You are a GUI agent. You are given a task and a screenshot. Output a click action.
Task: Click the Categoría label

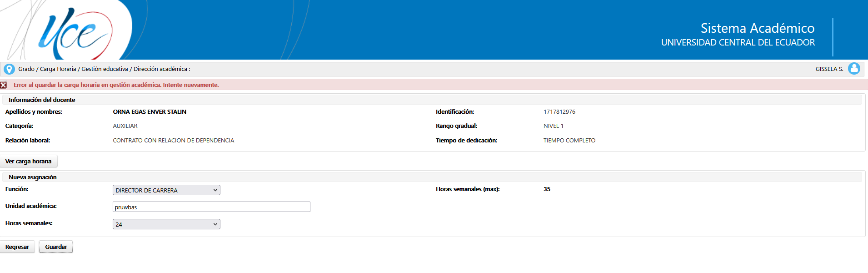[19, 126]
